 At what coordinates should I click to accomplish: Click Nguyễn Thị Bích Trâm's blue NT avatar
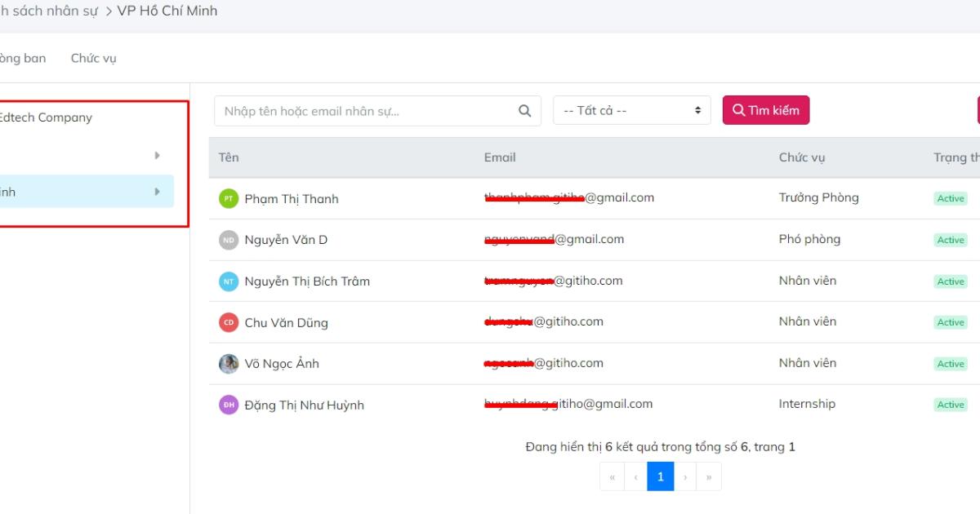tap(229, 281)
